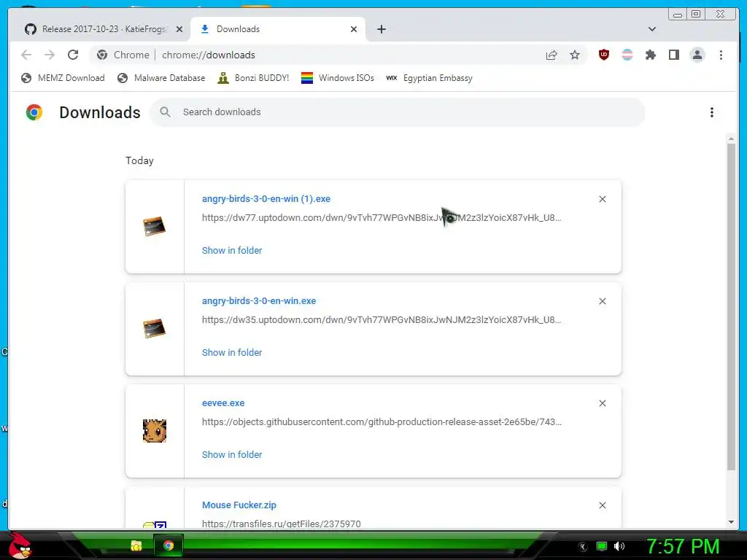Image resolution: width=747 pixels, height=560 pixels.
Task: Open the uBlock Origin extension icon
Action: [x=603, y=55]
